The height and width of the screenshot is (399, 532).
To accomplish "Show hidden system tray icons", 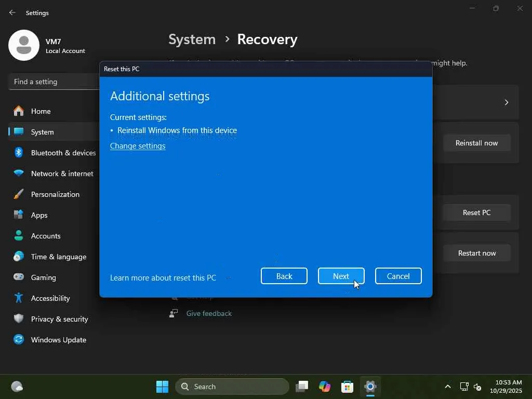I will (x=448, y=387).
